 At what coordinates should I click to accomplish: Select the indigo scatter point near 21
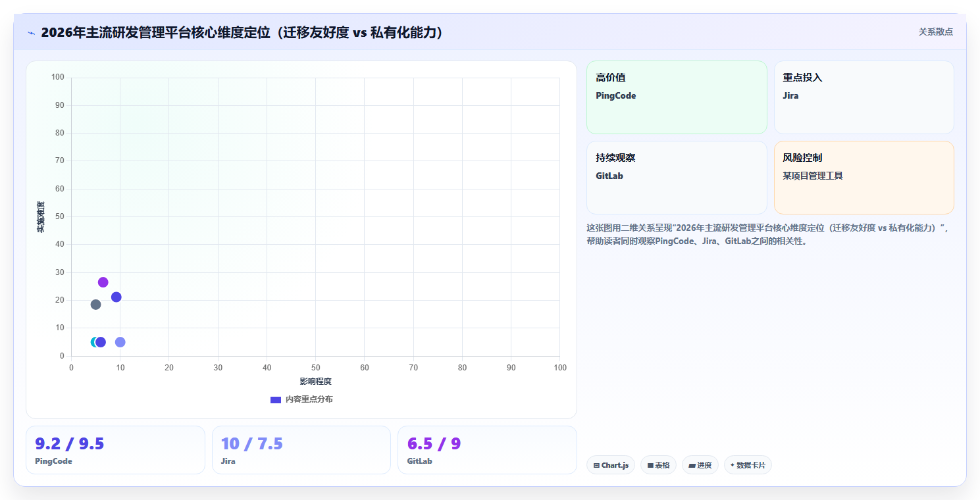point(116,297)
